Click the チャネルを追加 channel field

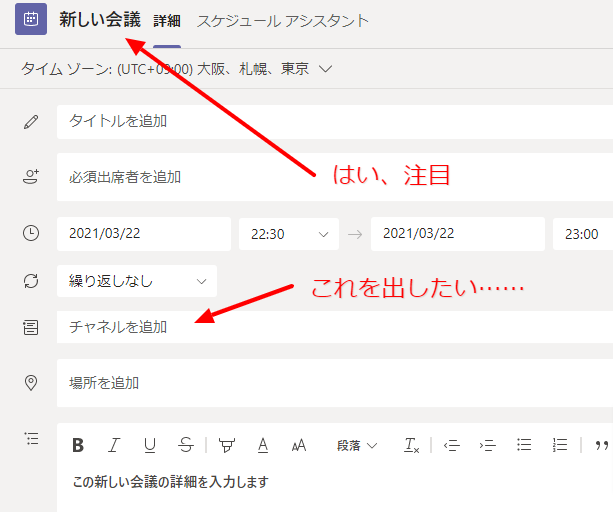coord(334,327)
